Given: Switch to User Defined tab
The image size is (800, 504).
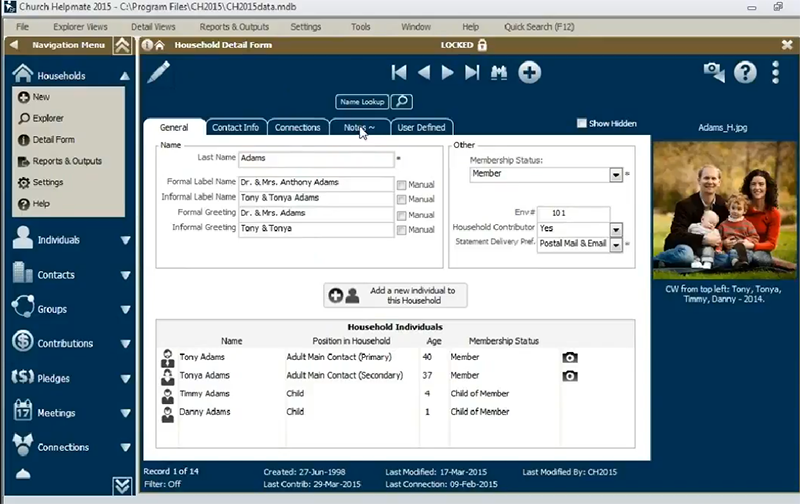Looking at the screenshot, I should coord(421,128).
